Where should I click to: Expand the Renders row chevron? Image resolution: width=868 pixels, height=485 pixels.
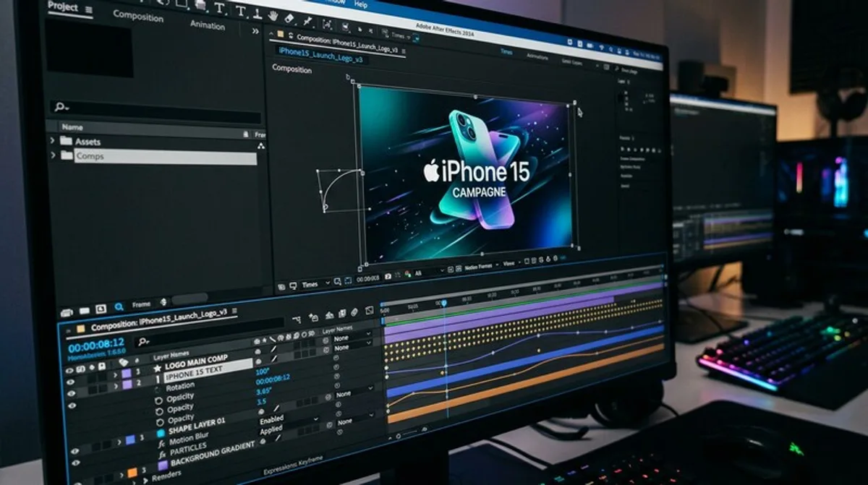tap(145, 480)
